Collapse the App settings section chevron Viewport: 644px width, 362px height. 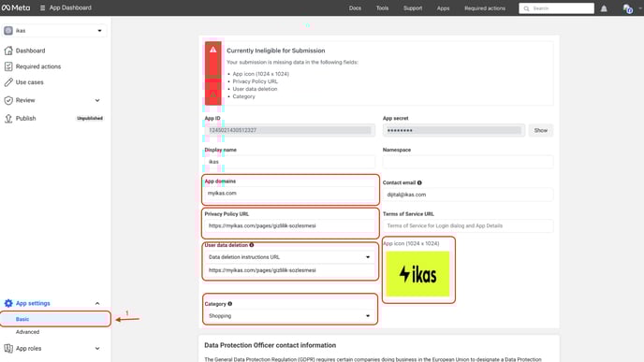97,303
